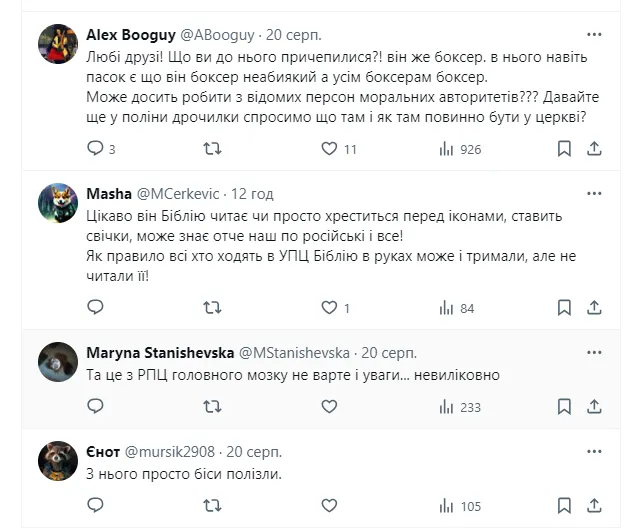The height and width of the screenshot is (528, 632).
Task: Open Masha's profile avatar
Action: tap(59, 202)
